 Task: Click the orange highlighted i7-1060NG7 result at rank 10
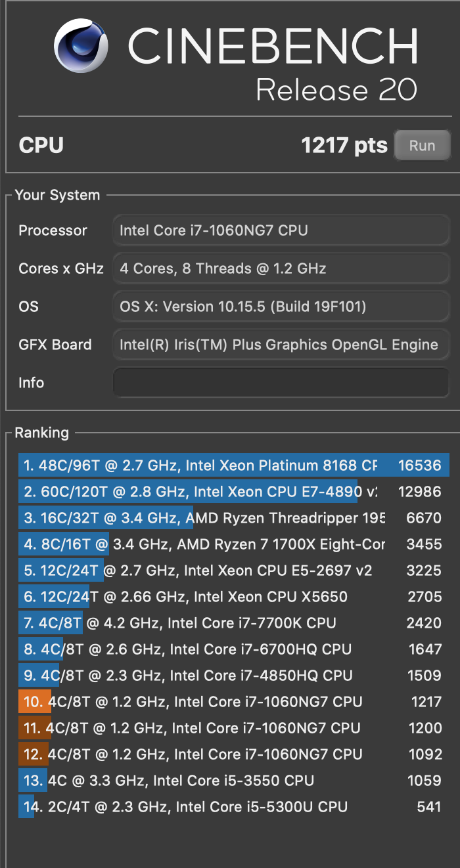pyautogui.click(x=230, y=701)
